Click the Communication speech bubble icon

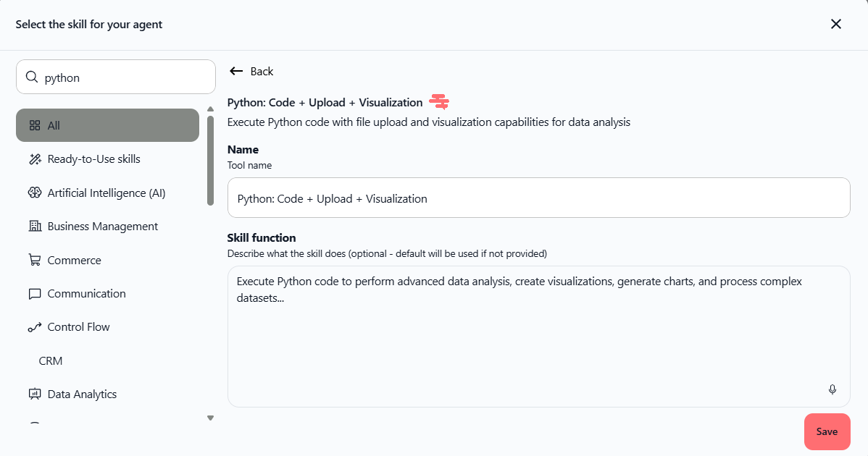click(34, 294)
